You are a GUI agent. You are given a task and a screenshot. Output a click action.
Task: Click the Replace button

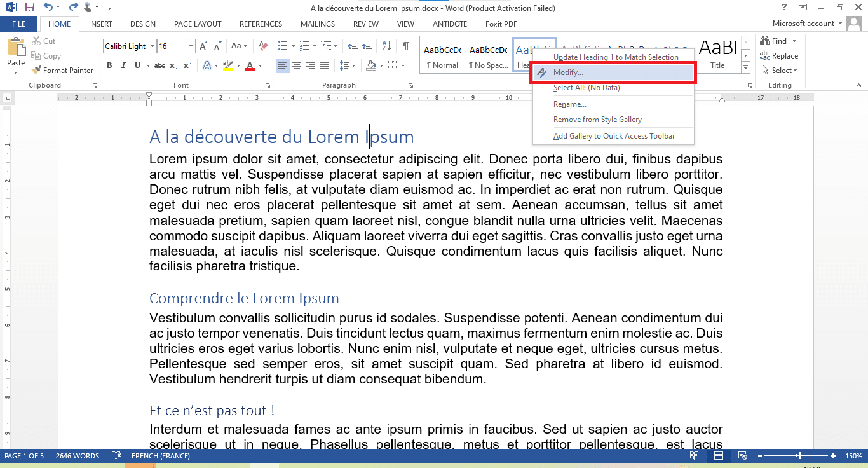(x=779, y=56)
